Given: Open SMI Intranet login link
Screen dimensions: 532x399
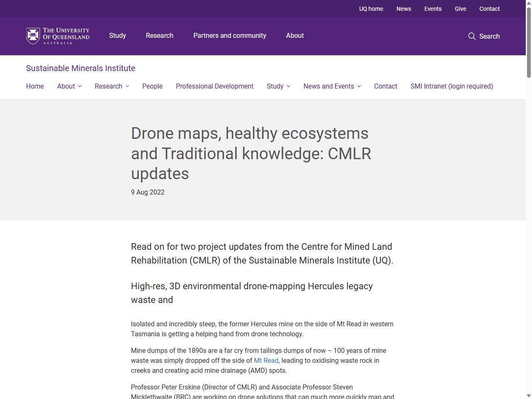Looking at the screenshot, I should [x=452, y=86].
